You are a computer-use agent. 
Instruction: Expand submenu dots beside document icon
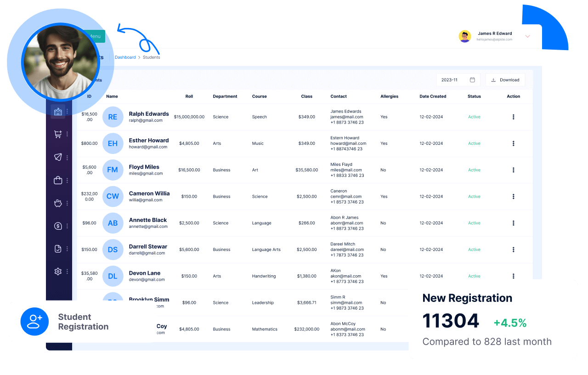(x=67, y=249)
